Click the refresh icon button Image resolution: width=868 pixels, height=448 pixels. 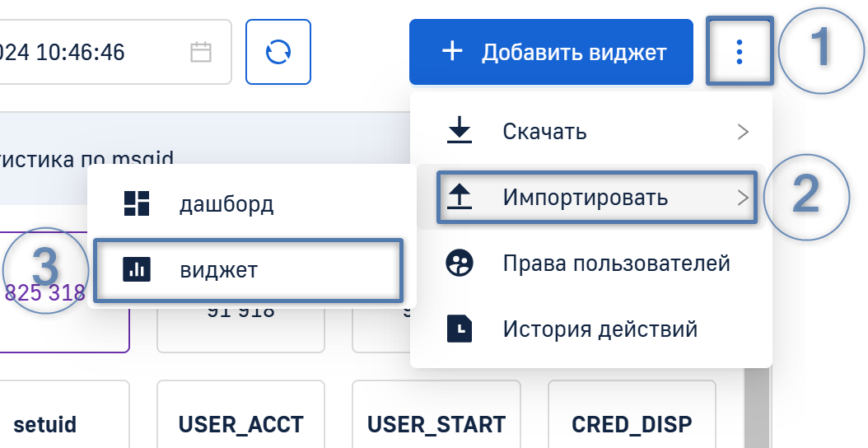[x=278, y=52]
